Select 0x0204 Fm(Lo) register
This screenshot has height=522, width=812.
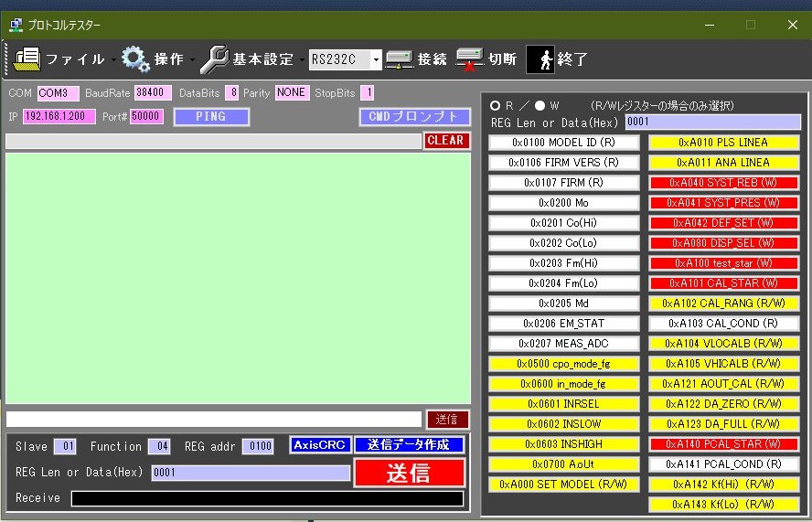point(564,283)
